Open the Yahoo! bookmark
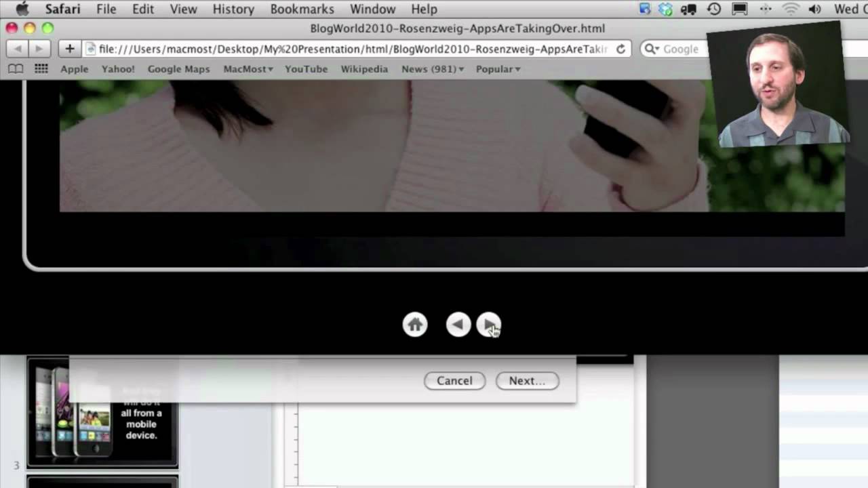The image size is (868, 488). coord(118,69)
